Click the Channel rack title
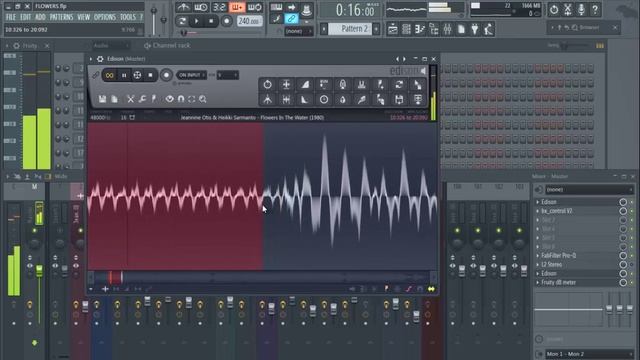This screenshot has width=640, height=360. click(171, 45)
